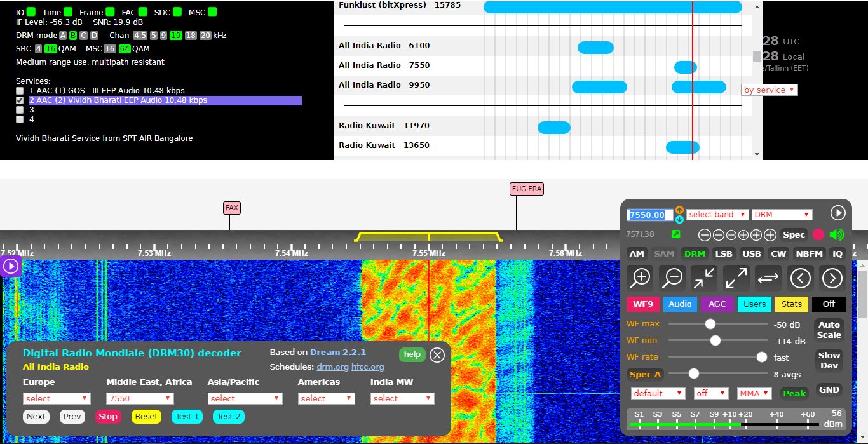868x444 pixels.
Task: Tick the service 4 checkbox
Action: tap(20, 119)
